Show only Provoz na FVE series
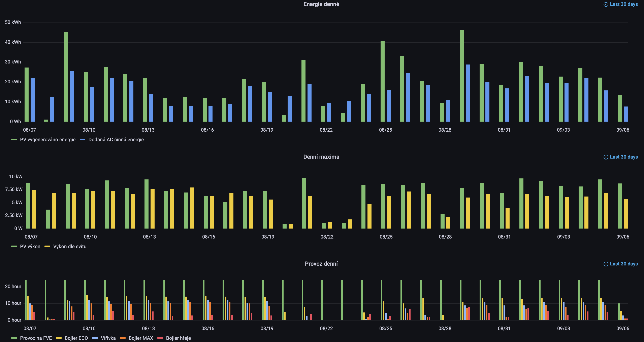 point(36,338)
